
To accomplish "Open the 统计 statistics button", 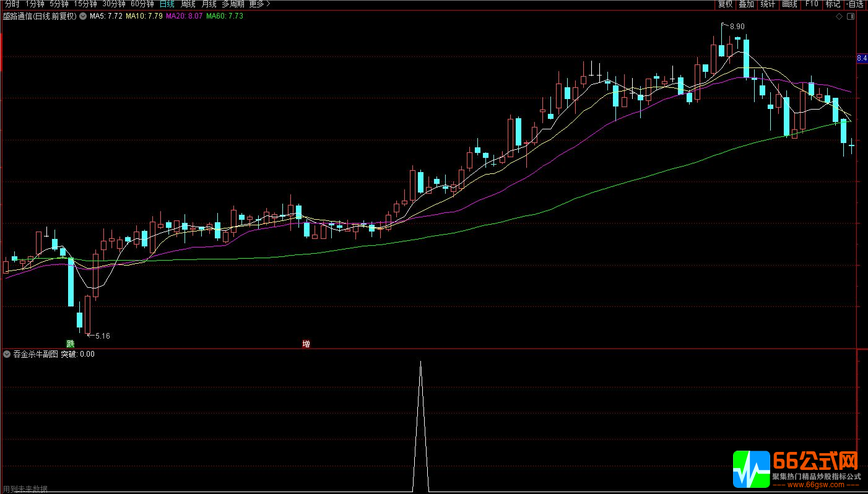I will click(x=768, y=4).
